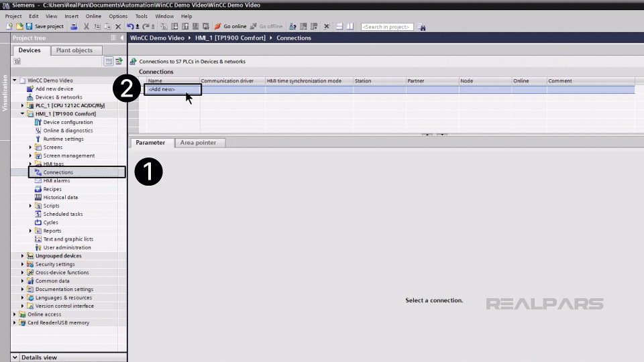The height and width of the screenshot is (362, 644).
Task: Expand the Security settings node
Action: pyautogui.click(x=23, y=264)
